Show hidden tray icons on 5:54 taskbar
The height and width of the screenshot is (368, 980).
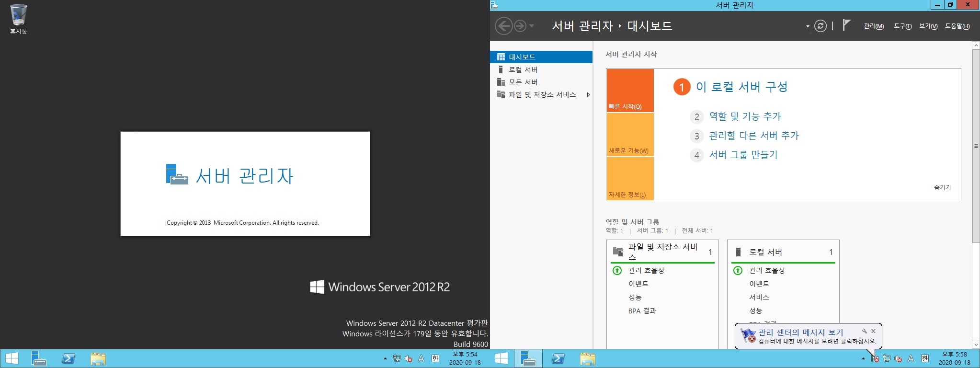(x=385, y=358)
